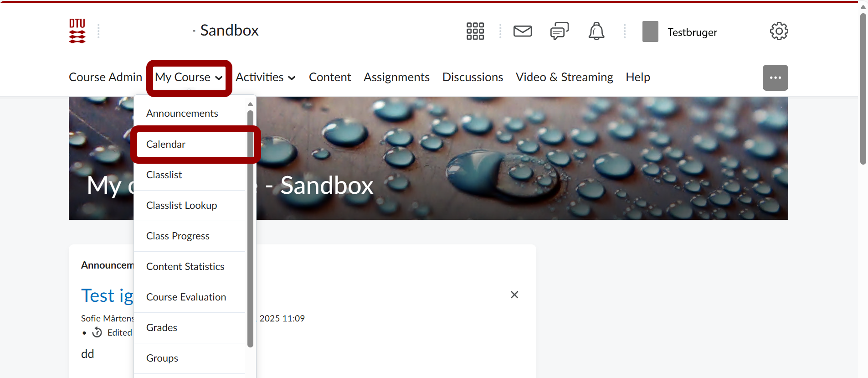
Task: Open the settings gear icon
Action: [x=779, y=31]
